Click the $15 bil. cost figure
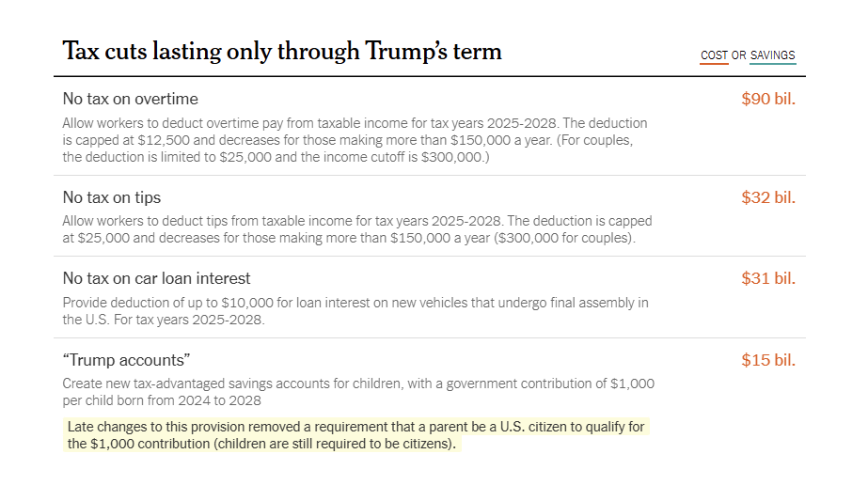 768,360
